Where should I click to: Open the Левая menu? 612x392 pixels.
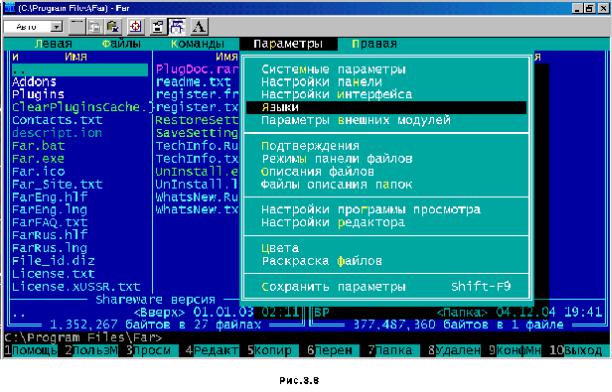point(53,44)
